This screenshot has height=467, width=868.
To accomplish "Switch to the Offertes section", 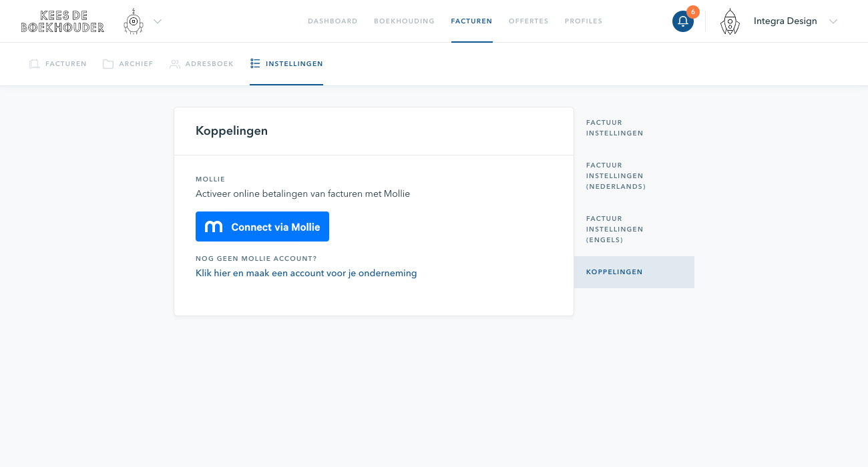I will pos(528,21).
